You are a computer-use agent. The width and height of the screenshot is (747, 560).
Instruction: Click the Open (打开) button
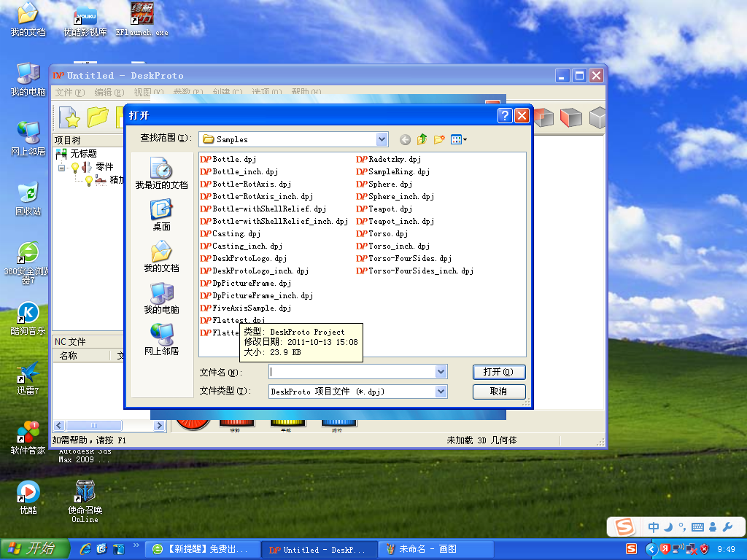(x=499, y=372)
